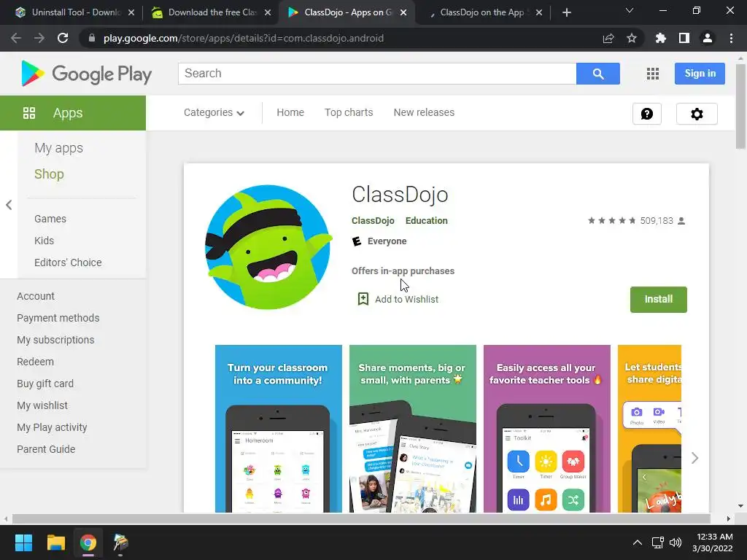Open the Home menu item
747x560 pixels.
(290, 112)
